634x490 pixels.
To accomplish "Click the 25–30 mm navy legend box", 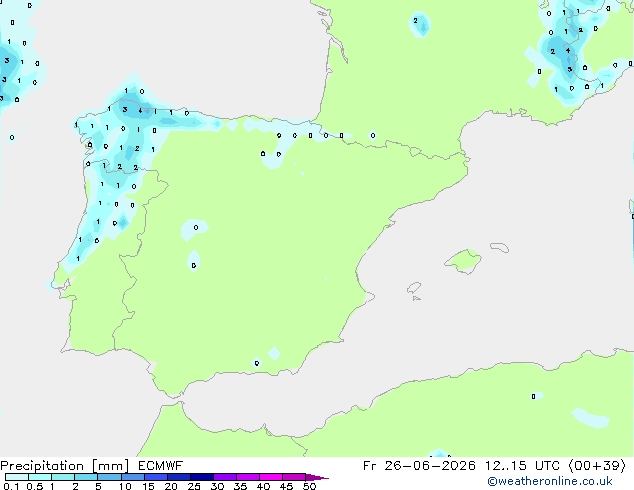I will [x=202, y=477].
